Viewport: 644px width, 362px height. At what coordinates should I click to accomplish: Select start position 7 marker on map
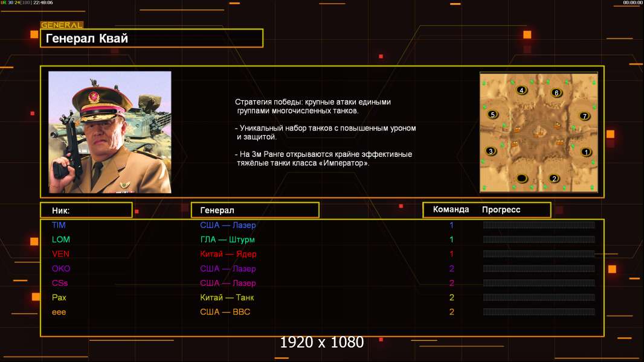[x=584, y=116]
